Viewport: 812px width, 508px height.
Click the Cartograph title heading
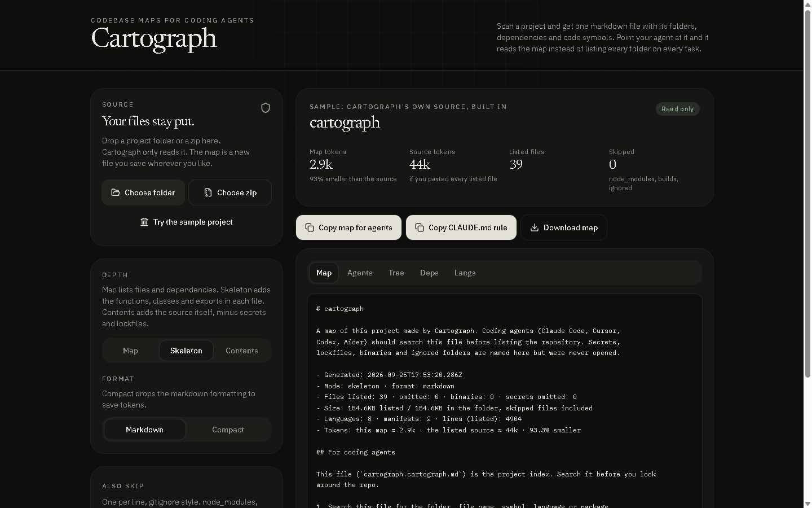(154, 38)
